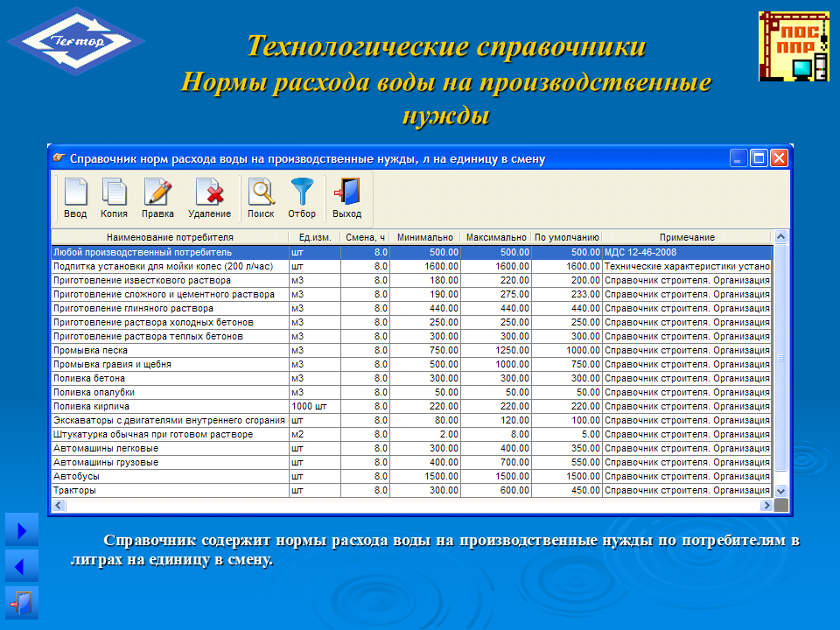Select row Поливка кирпича
The image size is (840, 630).
411,406
